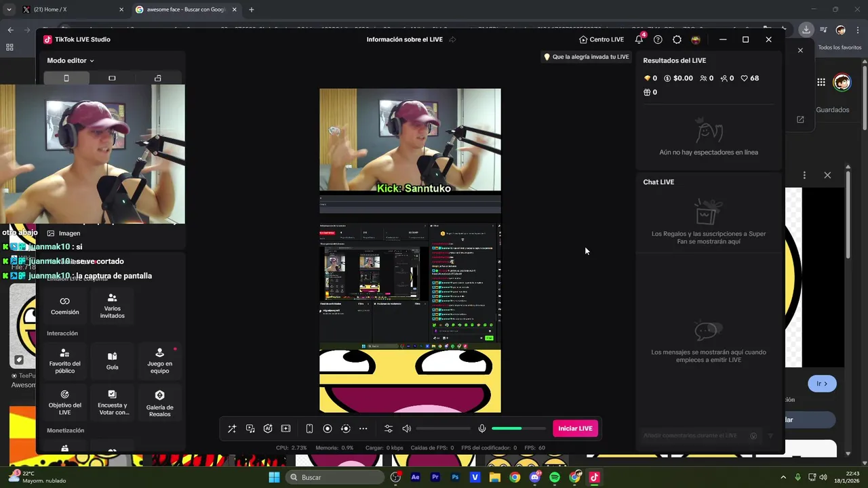Open Chrome tab search dropdown
Image resolution: width=868 pixels, height=488 pixels.
8,9
